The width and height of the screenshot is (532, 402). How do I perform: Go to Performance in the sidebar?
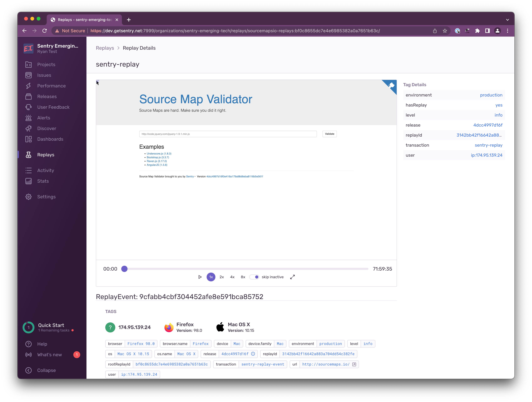(51, 86)
